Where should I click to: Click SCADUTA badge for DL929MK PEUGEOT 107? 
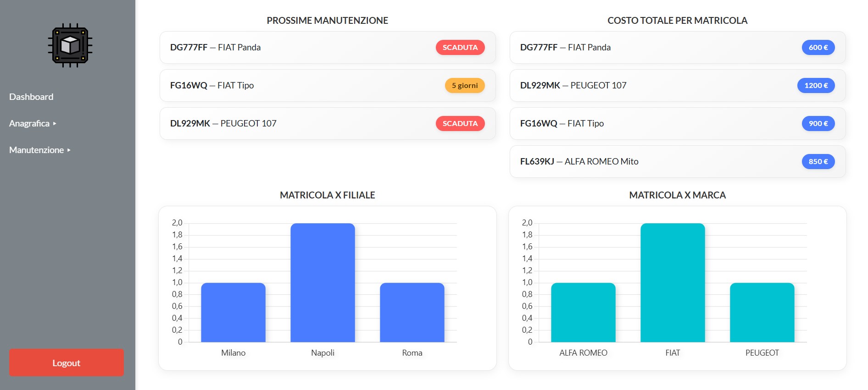point(460,123)
